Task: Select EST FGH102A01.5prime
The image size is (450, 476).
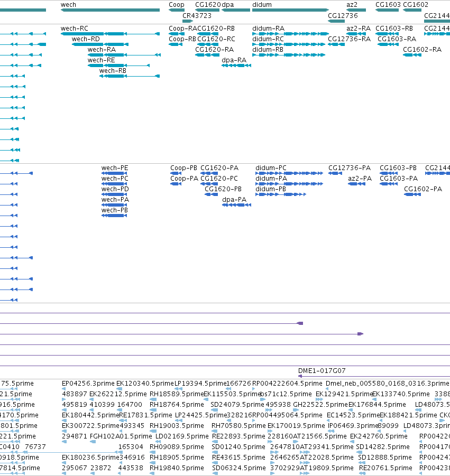Action: (121, 436)
